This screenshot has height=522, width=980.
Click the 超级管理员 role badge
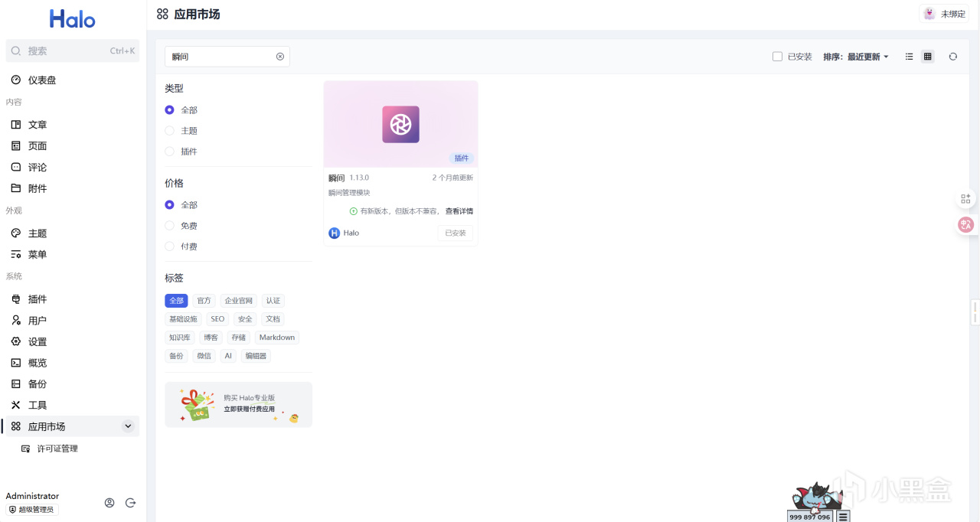[32, 510]
